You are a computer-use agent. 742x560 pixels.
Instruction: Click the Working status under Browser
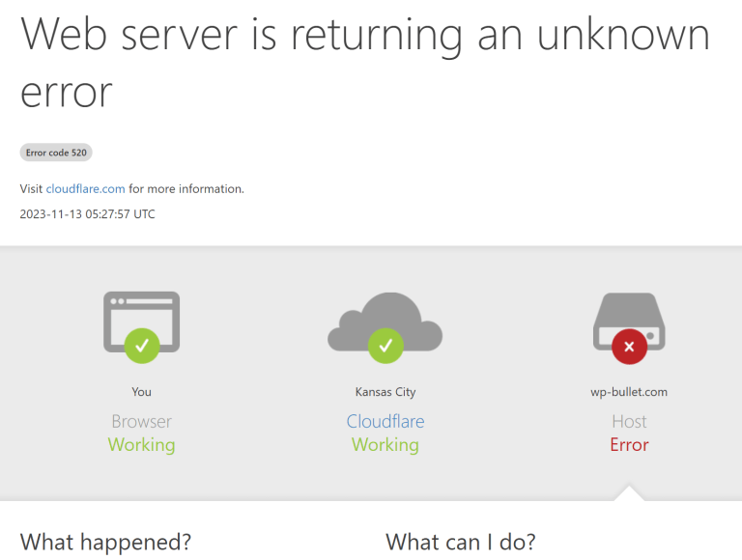[141, 445]
